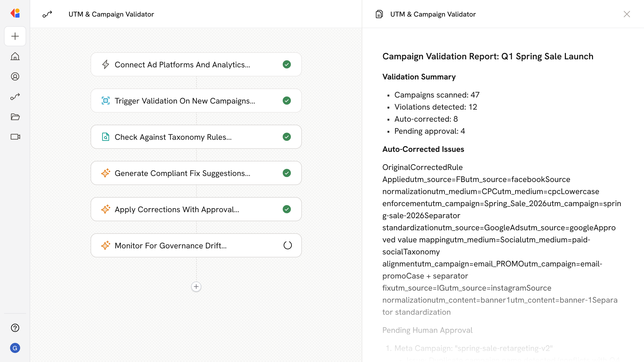This screenshot has height=362, width=644.
Task: Open the profile icon in sidebar
Action: tap(15, 76)
